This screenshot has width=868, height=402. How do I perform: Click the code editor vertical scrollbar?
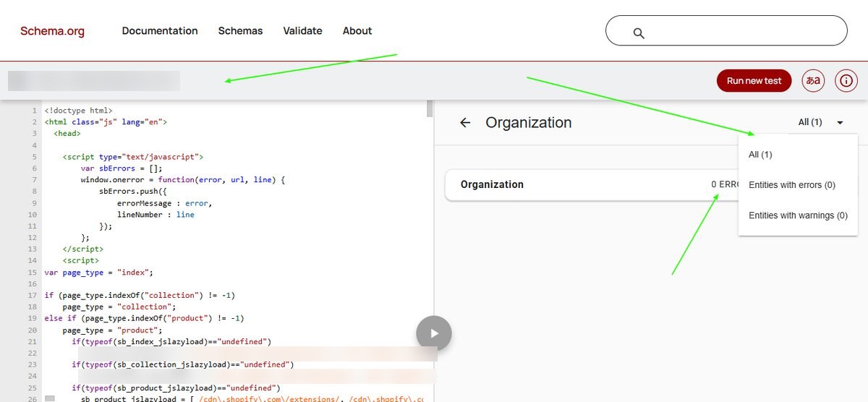[430, 108]
